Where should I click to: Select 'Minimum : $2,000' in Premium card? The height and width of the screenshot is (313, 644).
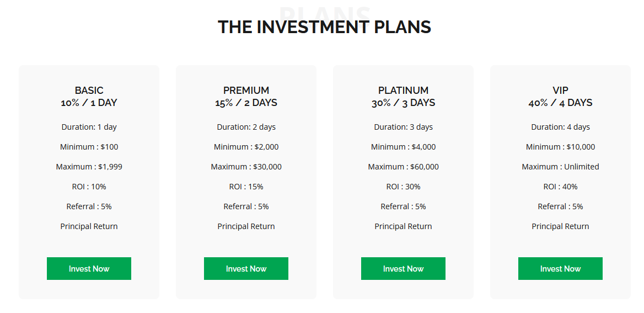pos(246,147)
